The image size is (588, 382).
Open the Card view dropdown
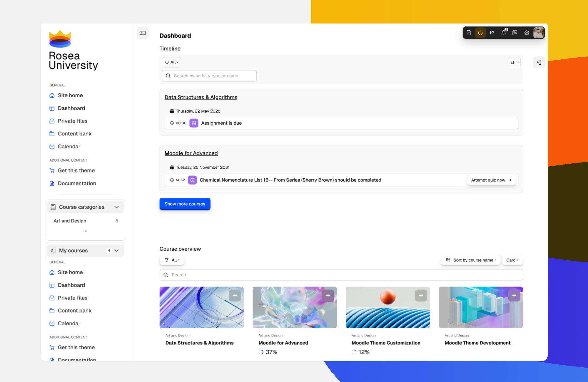512,260
